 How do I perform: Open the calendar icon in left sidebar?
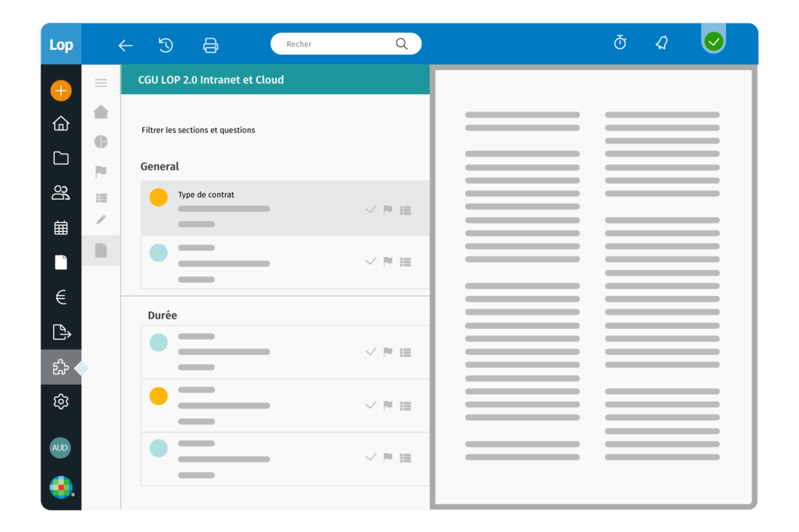pyautogui.click(x=61, y=228)
